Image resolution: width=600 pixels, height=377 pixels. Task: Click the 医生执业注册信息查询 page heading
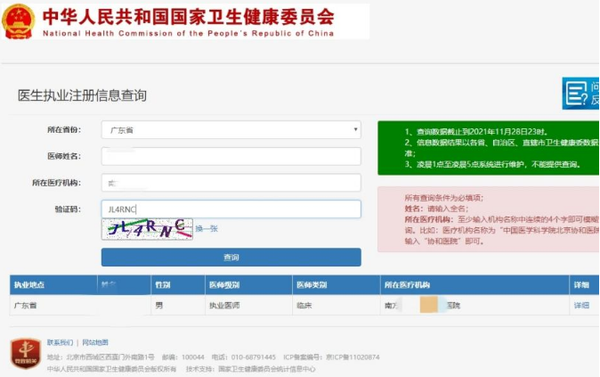pos(82,95)
